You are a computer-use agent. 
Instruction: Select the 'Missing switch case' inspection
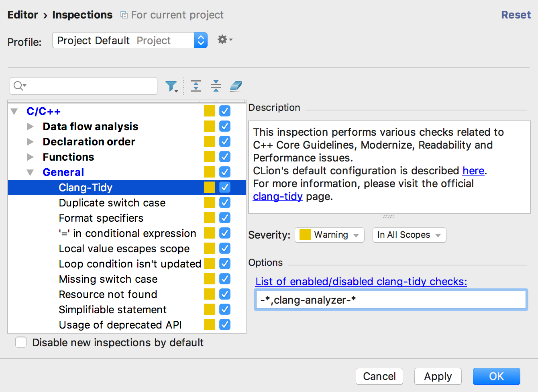[x=108, y=279]
